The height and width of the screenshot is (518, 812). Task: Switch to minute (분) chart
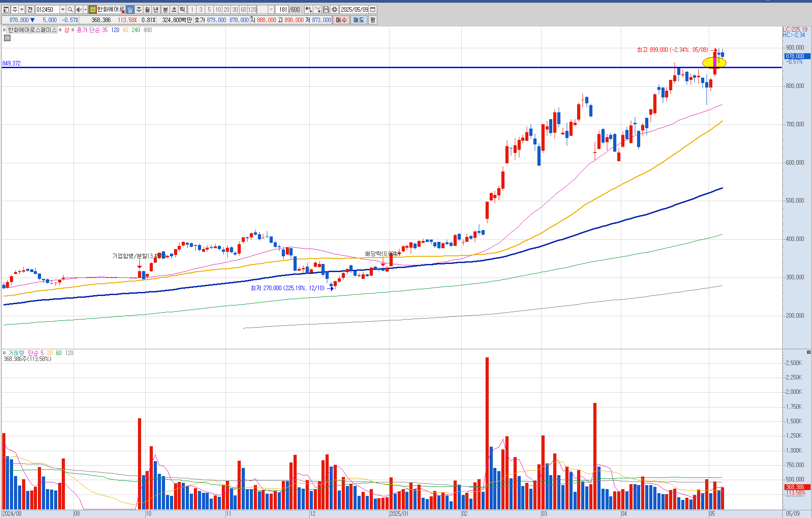pyautogui.click(x=165, y=9)
